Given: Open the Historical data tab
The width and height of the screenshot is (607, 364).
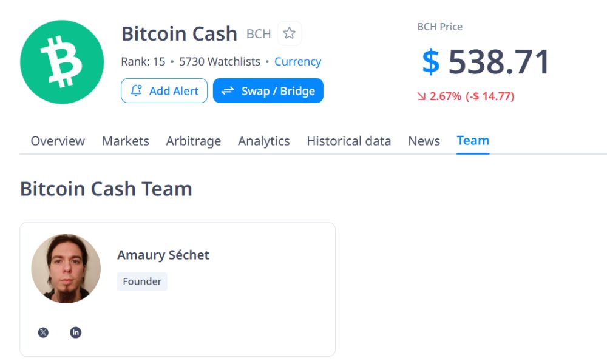Looking at the screenshot, I should (x=349, y=141).
